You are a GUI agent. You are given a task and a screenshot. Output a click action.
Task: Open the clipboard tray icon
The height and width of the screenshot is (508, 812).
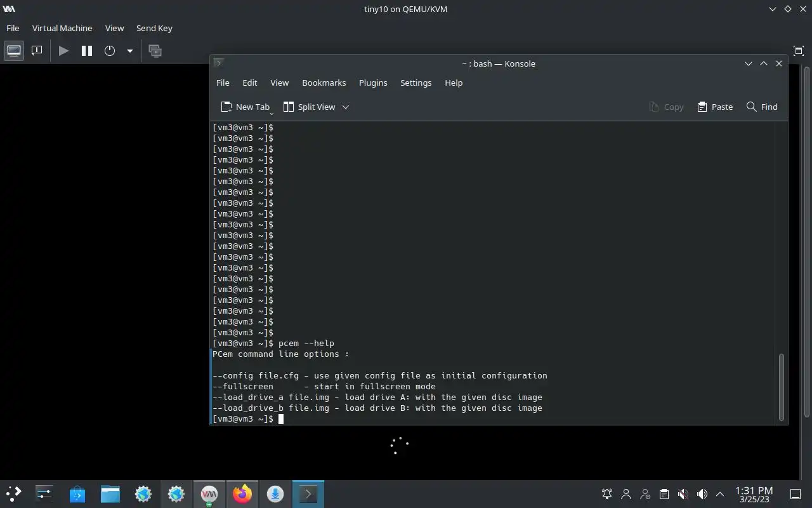(664, 494)
